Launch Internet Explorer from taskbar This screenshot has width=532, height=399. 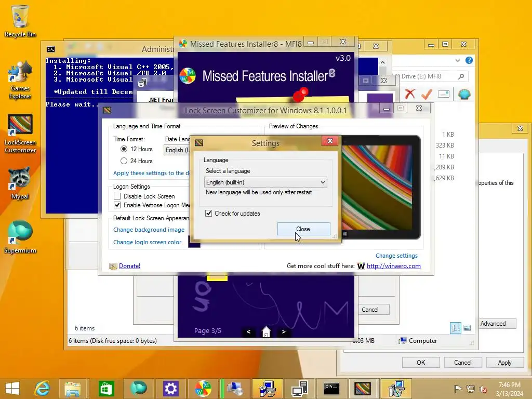coord(42,389)
